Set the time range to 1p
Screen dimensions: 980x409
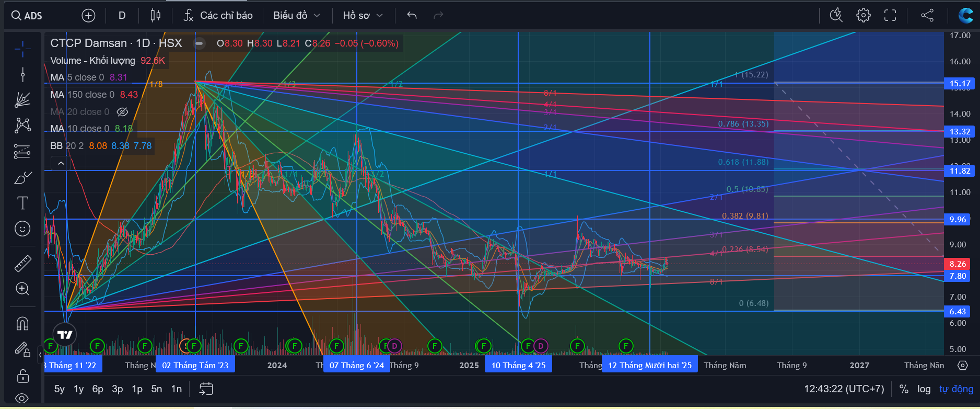(137, 389)
